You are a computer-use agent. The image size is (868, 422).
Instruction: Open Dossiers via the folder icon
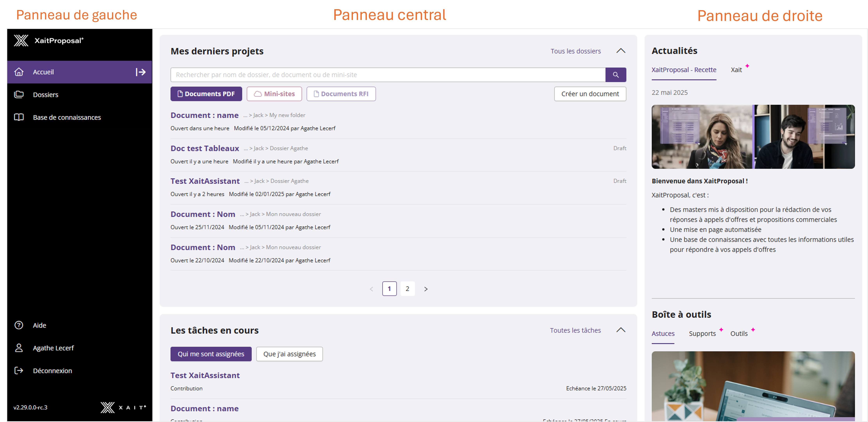tap(19, 94)
